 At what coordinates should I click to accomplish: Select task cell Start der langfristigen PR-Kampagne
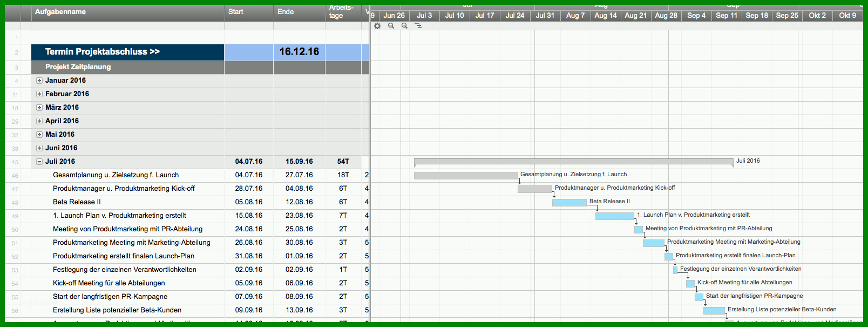pyautogui.click(x=128, y=297)
